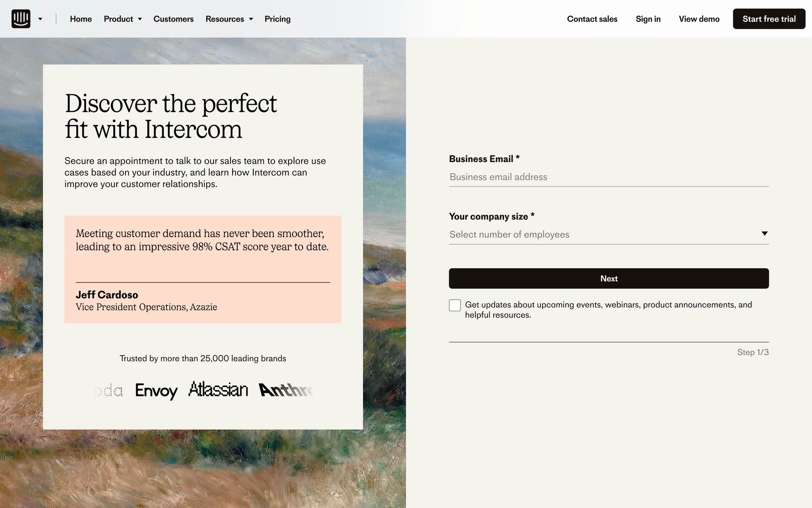Open company size employees dropdown
The height and width of the screenshot is (508, 812).
pyautogui.click(x=609, y=235)
